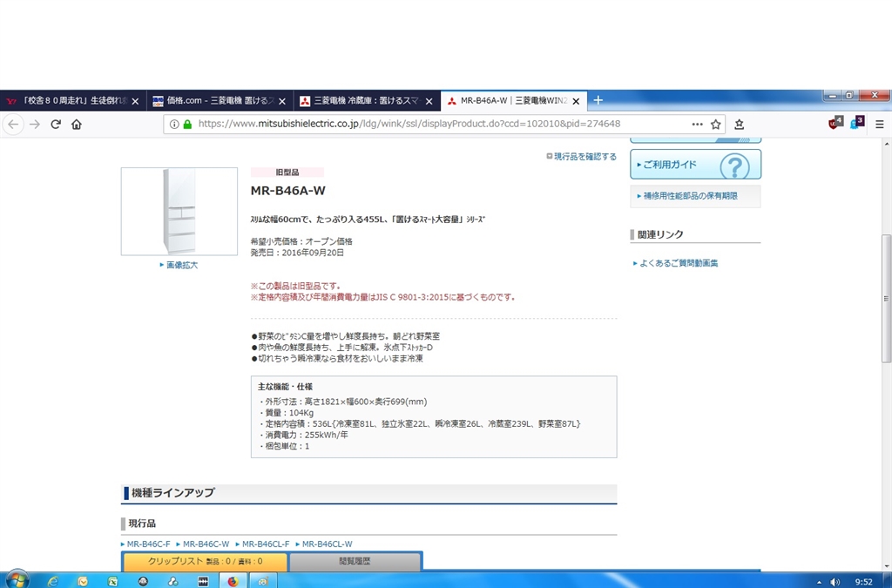892x588 pixels.
Task: Switch to Firefox in the taskbar
Action: point(233,581)
